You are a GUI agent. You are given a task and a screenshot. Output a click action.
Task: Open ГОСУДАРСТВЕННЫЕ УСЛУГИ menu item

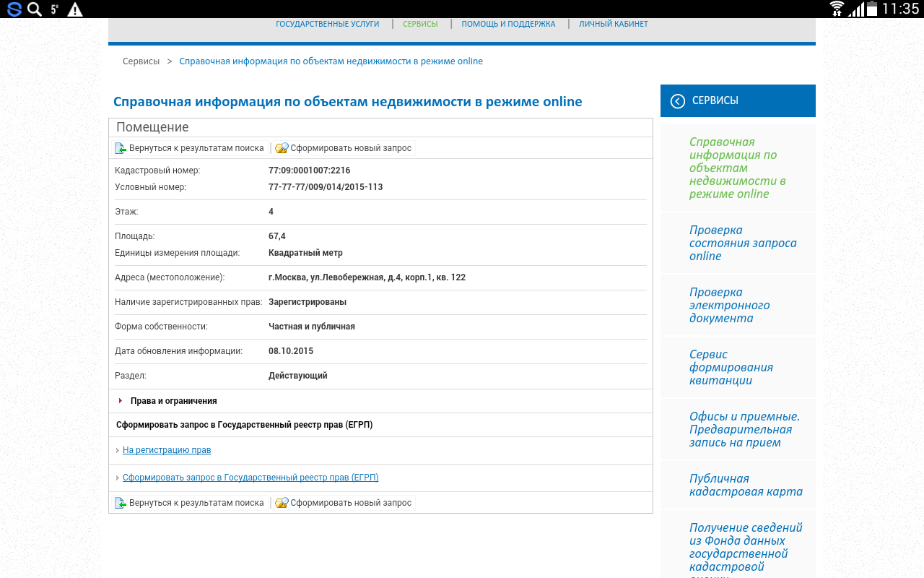pyautogui.click(x=327, y=24)
